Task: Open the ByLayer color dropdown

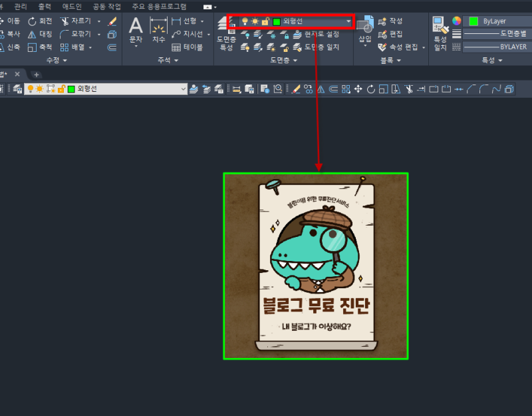Action: [x=497, y=21]
